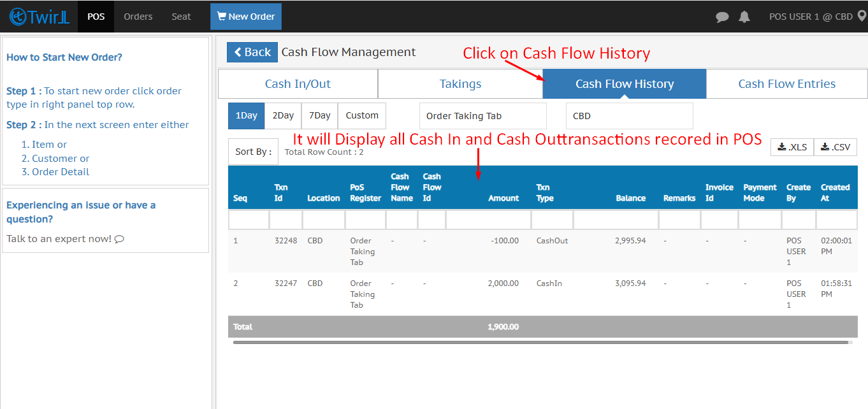The width and height of the screenshot is (868, 409).
Task: Open the chat messages icon
Action: 722,17
